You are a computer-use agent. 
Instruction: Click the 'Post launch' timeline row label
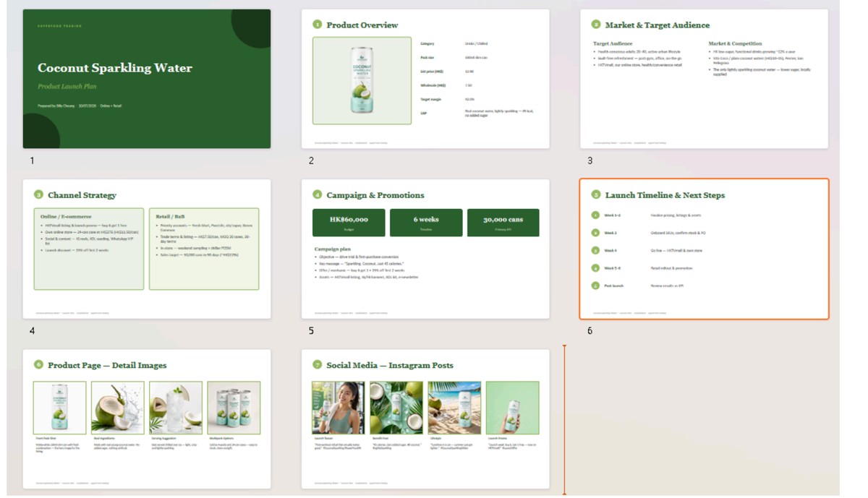(614, 286)
